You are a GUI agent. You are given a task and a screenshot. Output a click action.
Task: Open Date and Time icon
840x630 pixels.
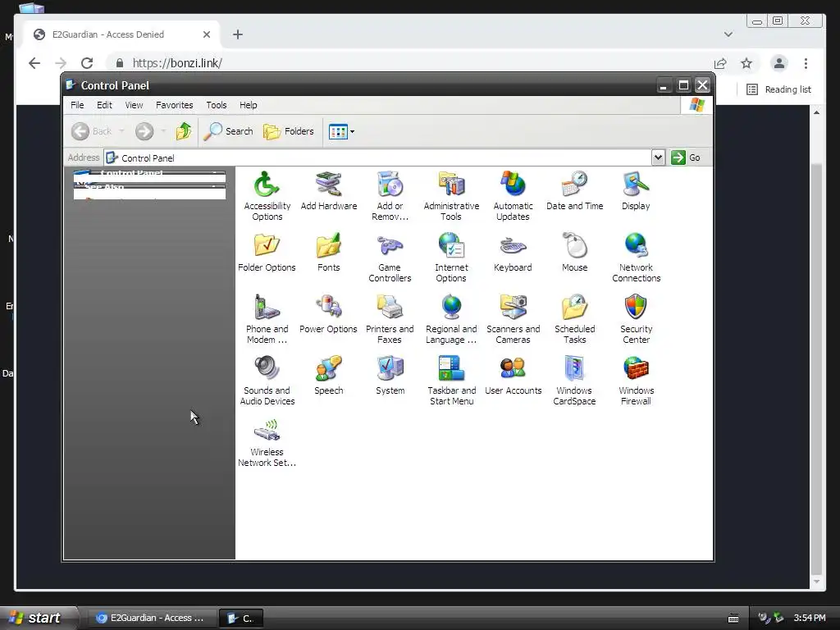coord(574,190)
